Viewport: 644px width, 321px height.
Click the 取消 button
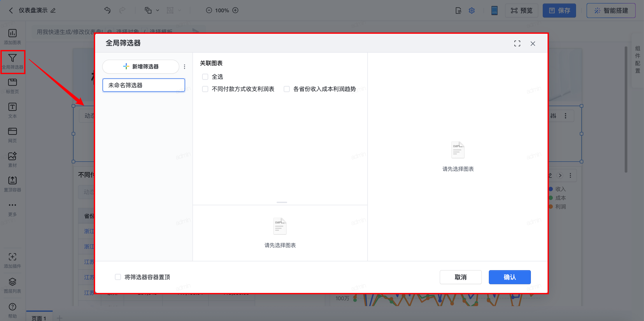point(461,277)
